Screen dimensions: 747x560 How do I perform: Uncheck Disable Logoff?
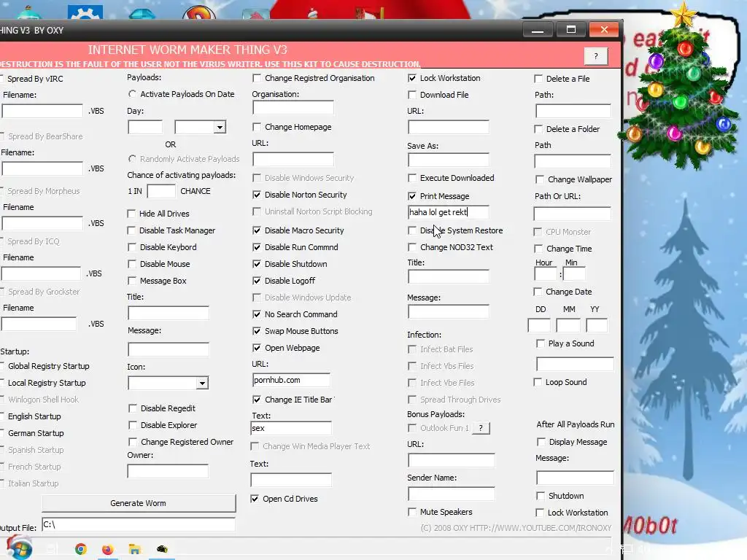click(x=257, y=281)
